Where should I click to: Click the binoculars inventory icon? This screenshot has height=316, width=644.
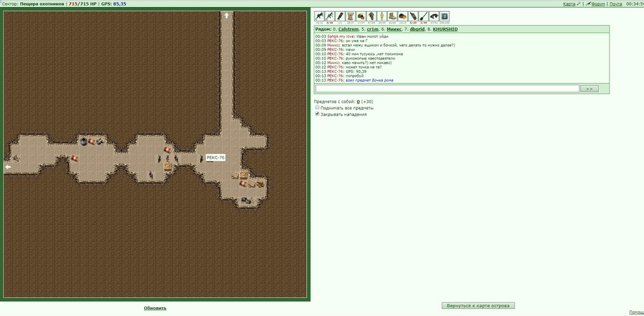tap(434, 17)
